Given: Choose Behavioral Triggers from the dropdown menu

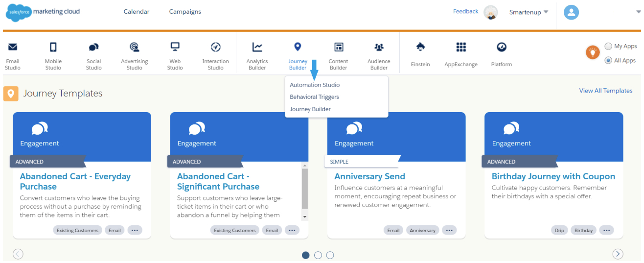Looking at the screenshot, I should click(x=314, y=97).
